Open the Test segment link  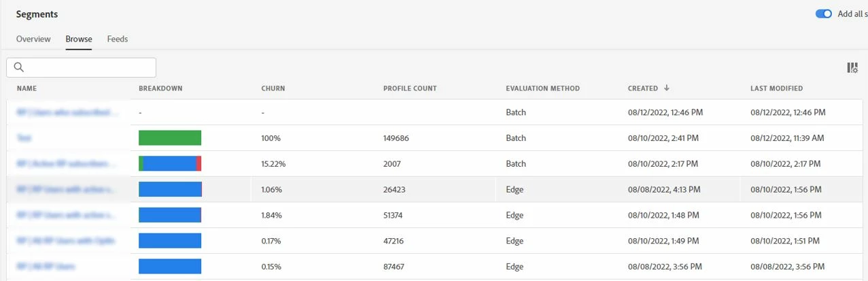click(x=24, y=138)
